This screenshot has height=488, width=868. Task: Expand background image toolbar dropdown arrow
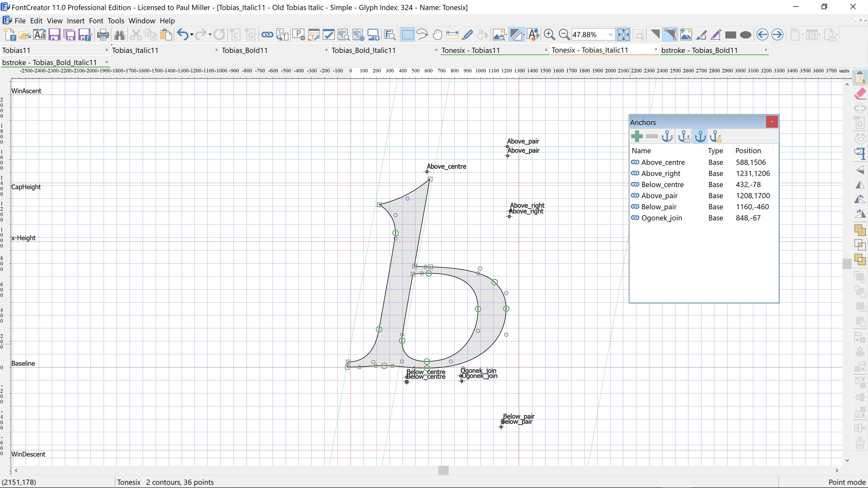tap(506, 34)
